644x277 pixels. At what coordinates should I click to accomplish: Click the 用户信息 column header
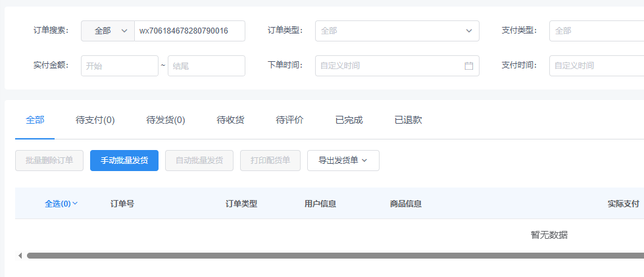pos(320,203)
